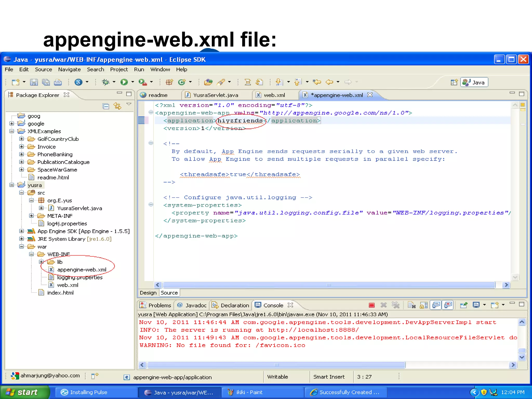The width and height of the screenshot is (532, 399).
Task: Go to Previous Annotation icon
Action: (298, 82)
